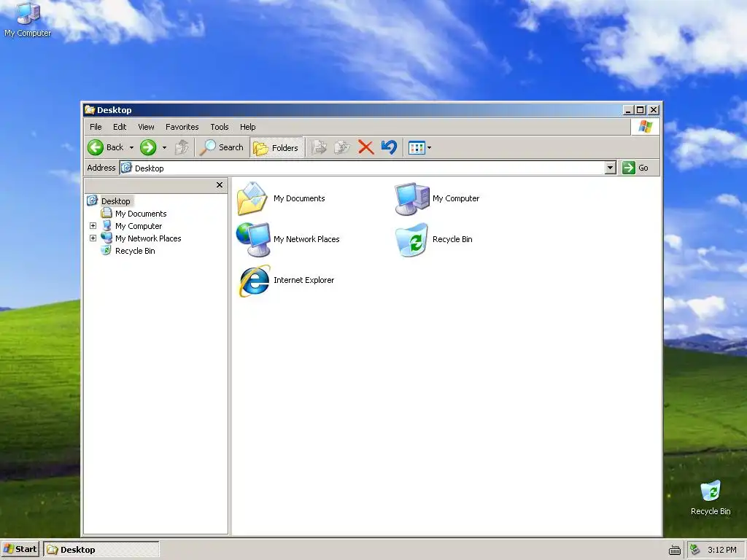The width and height of the screenshot is (747, 560).
Task: Open the File menu
Action: (96, 127)
